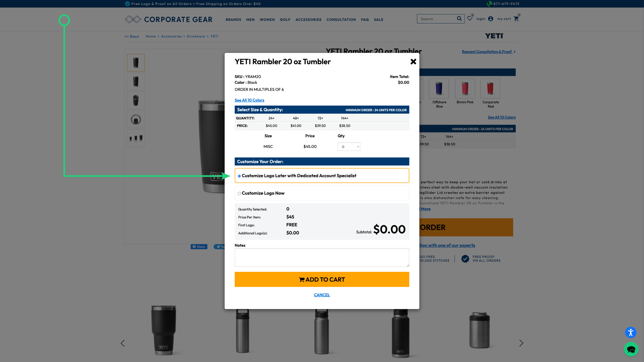The width and height of the screenshot is (644, 362).
Task: Select 'Customize Logo Later with Dedicated Account Specialist' radio button
Action: 239,176
